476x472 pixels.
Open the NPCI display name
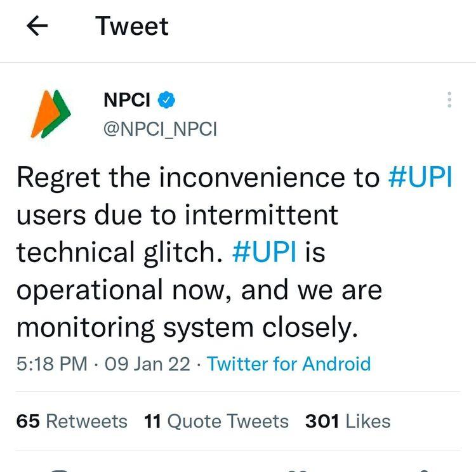click(127, 100)
